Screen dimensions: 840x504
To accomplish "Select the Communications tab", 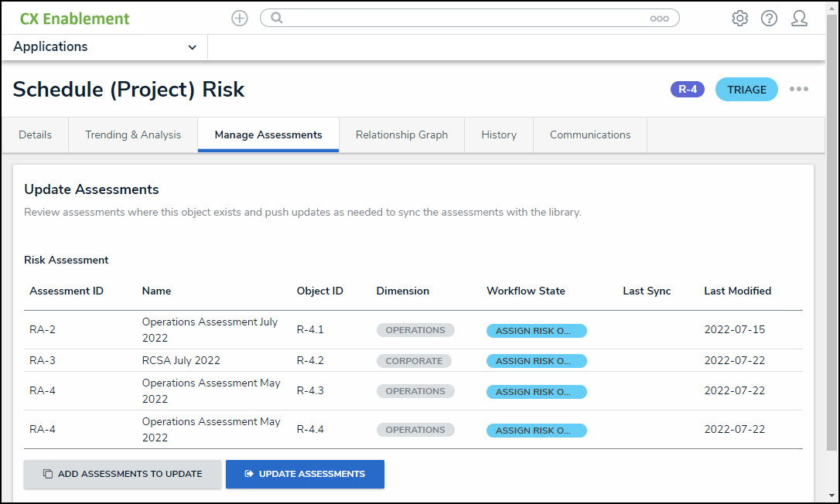I will point(590,135).
